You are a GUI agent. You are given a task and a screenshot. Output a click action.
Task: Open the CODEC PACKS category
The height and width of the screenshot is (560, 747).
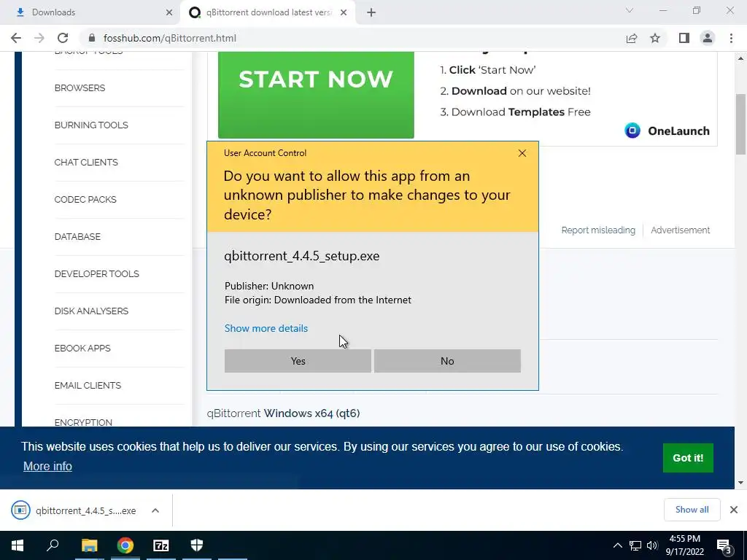click(85, 200)
